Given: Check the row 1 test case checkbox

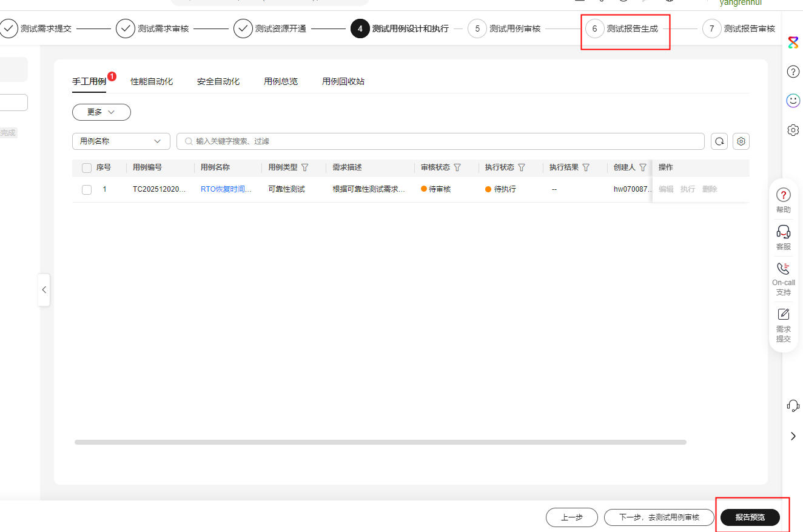Looking at the screenshot, I should pyautogui.click(x=87, y=190).
